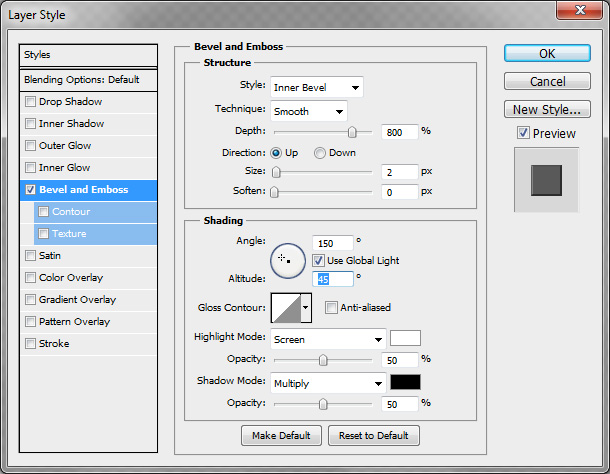
Task: Select Blending Options: Default in list
Action: coord(89,80)
